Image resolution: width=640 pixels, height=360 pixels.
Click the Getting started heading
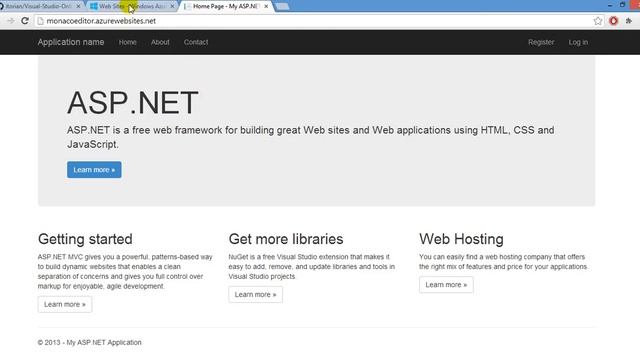(x=85, y=239)
